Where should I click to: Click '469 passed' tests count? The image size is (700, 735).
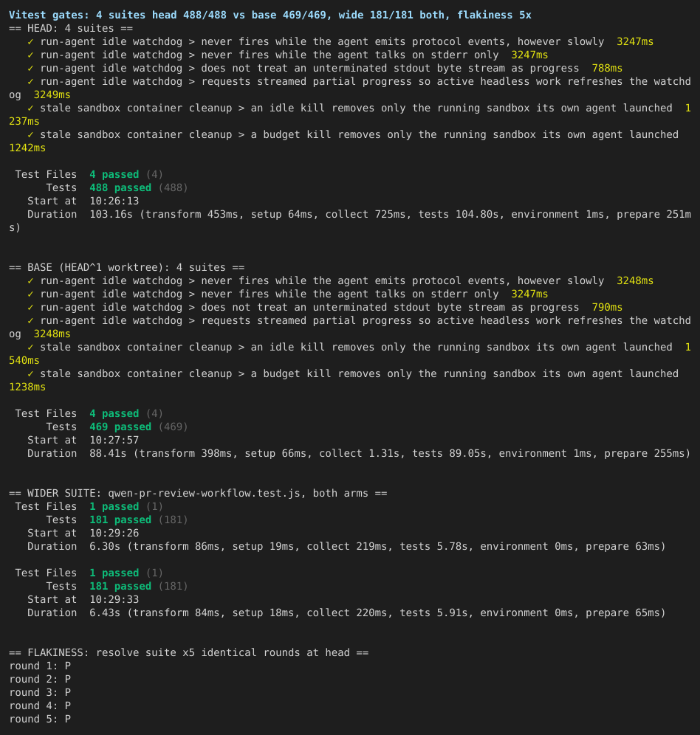(120, 427)
